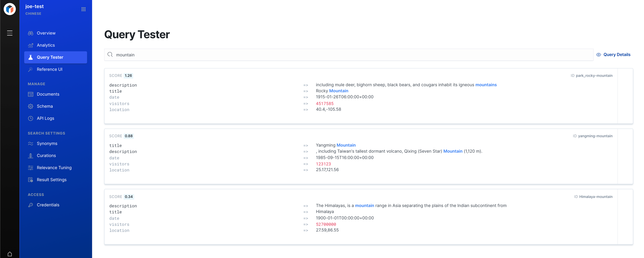Open Relevance Tuning settings
644x258 pixels.
pyautogui.click(x=54, y=168)
